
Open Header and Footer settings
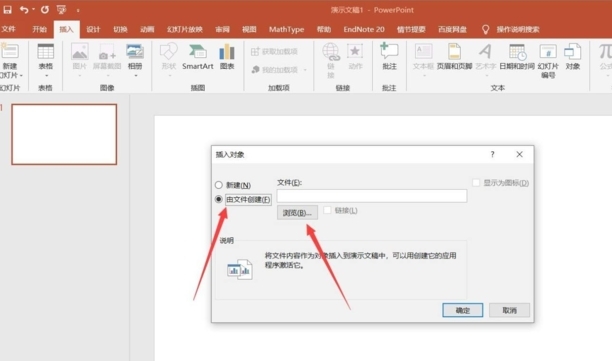[454, 57]
